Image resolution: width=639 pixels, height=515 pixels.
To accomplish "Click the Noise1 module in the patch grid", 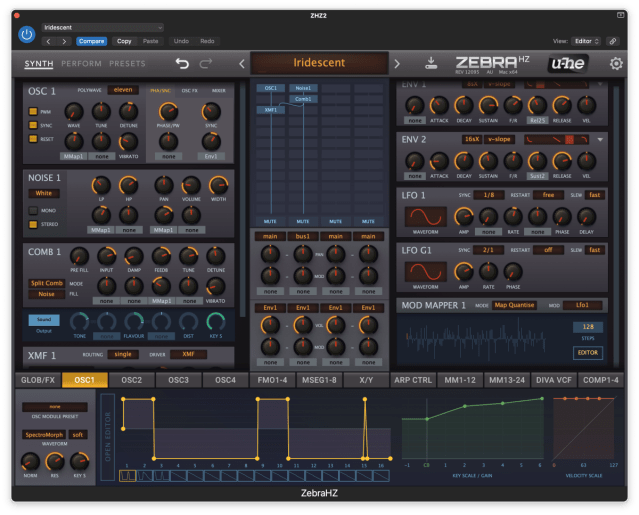I will (303, 88).
